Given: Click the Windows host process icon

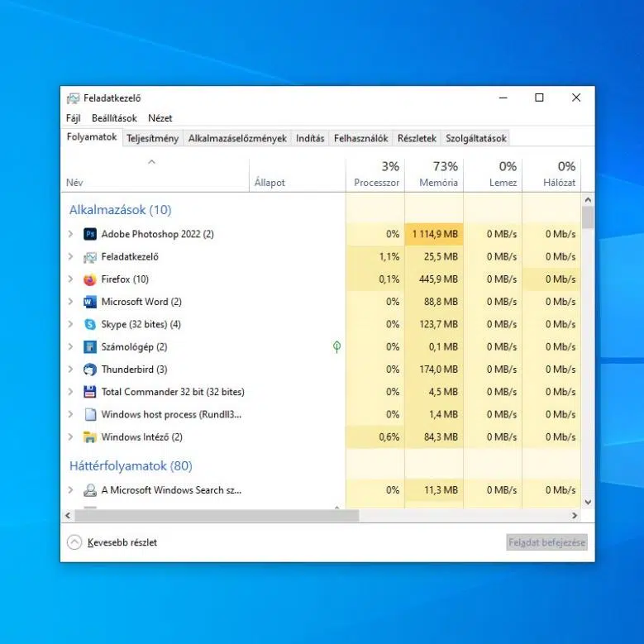Looking at the screenshot, I should 90,414.
